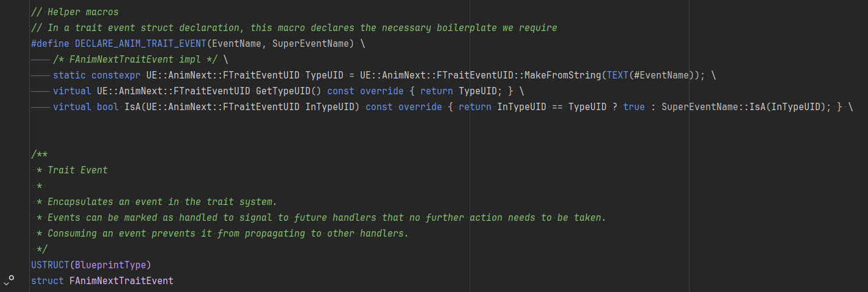
Task: Select the constexpr keyword
Action: pyautogui.click(x=116, y=75)
